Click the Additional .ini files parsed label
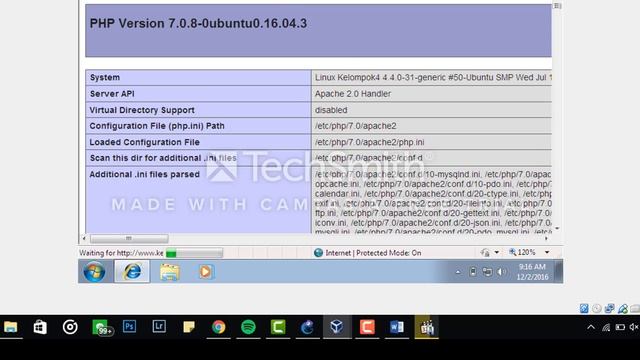This screenshot has height=360, width=640. click(x=144, y=174)
